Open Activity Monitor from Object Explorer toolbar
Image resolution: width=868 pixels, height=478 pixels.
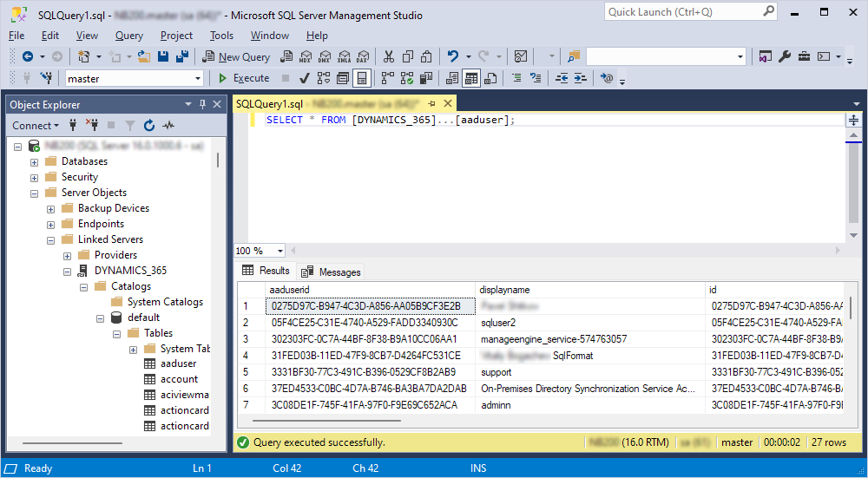point(168,126)
